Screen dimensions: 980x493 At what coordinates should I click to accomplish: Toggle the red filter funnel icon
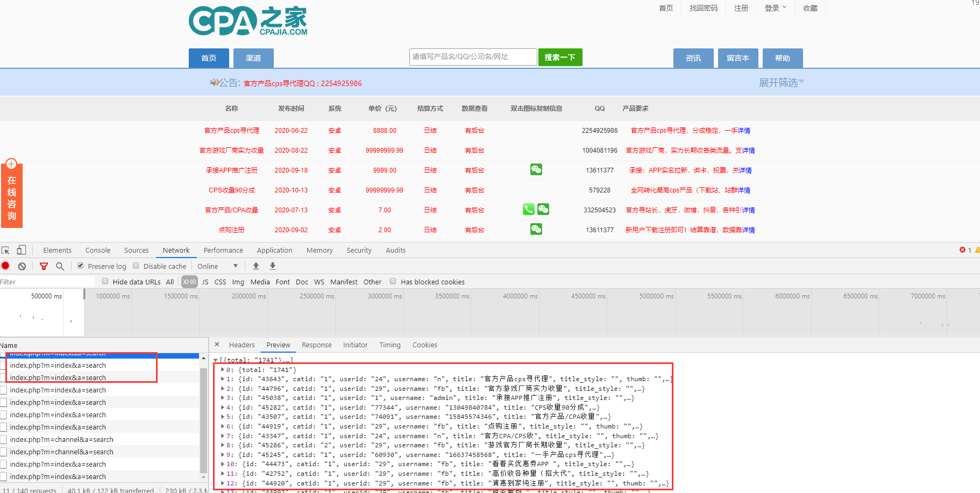coord(44,266)
